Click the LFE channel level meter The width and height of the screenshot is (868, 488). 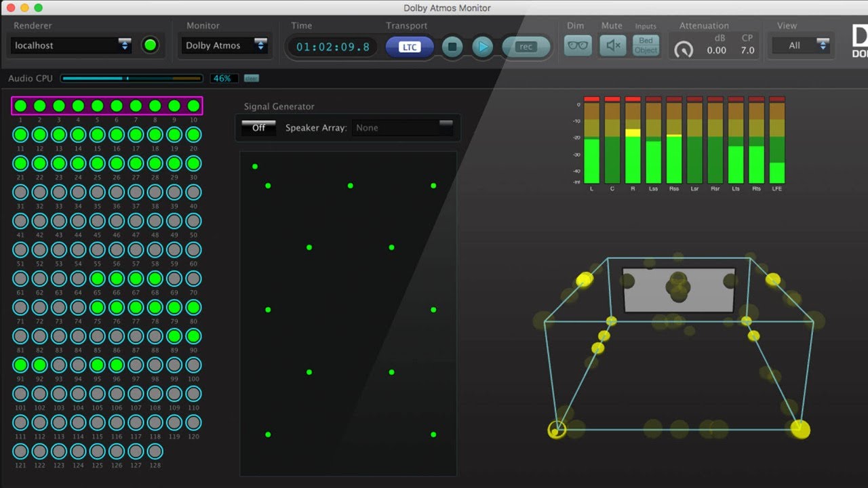click(x=777, y=140)
